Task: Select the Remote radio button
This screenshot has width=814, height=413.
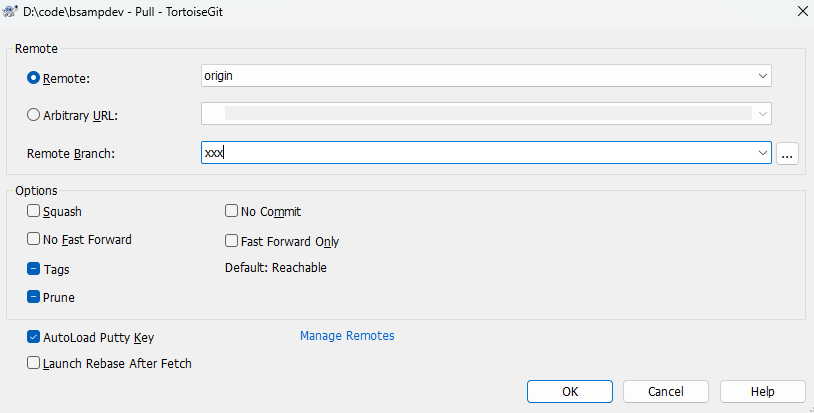Action: (33, 78)
